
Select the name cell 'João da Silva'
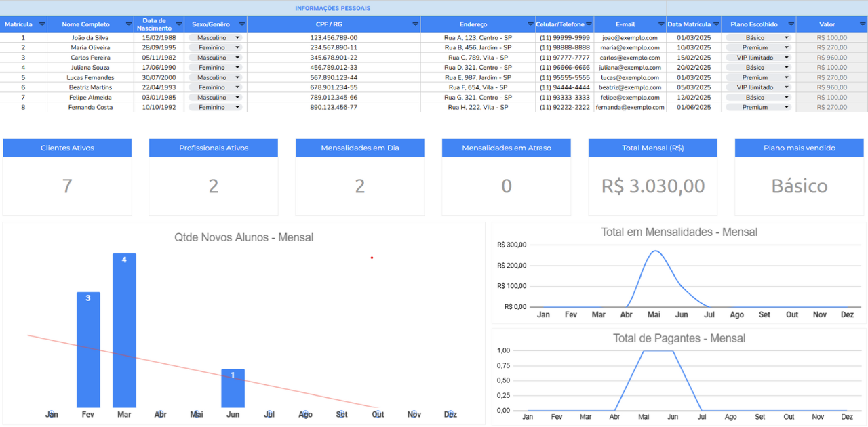[90, 38]
